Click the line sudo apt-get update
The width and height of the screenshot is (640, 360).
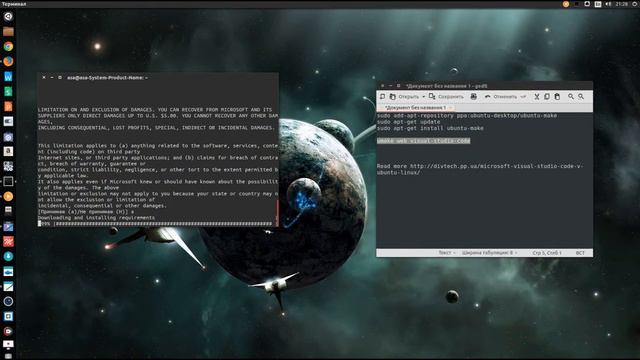[x=409, y=122]
